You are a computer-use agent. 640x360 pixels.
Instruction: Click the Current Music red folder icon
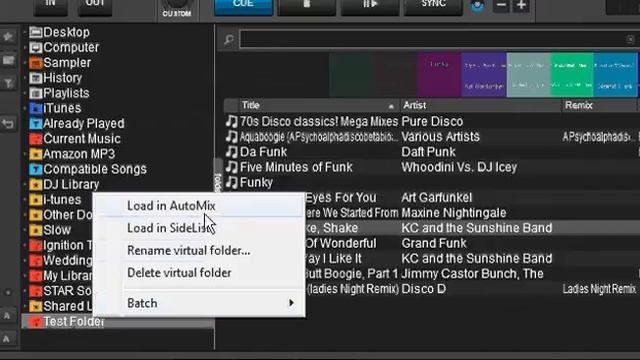coord(36,139)
